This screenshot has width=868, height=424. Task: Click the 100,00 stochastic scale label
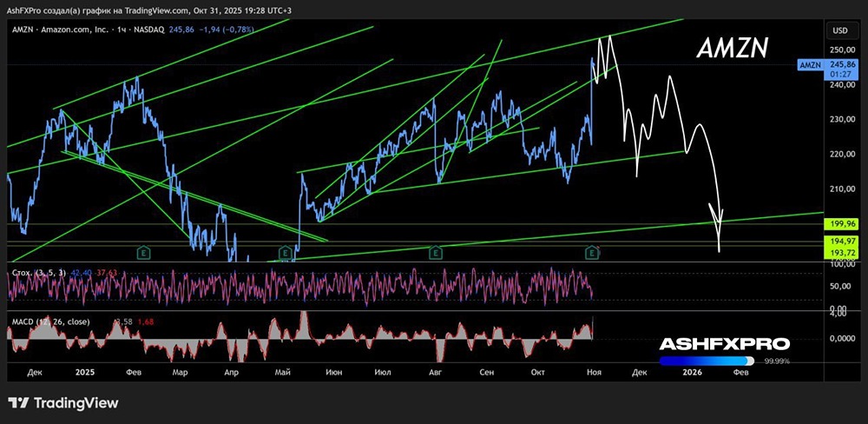click(841, 264)
